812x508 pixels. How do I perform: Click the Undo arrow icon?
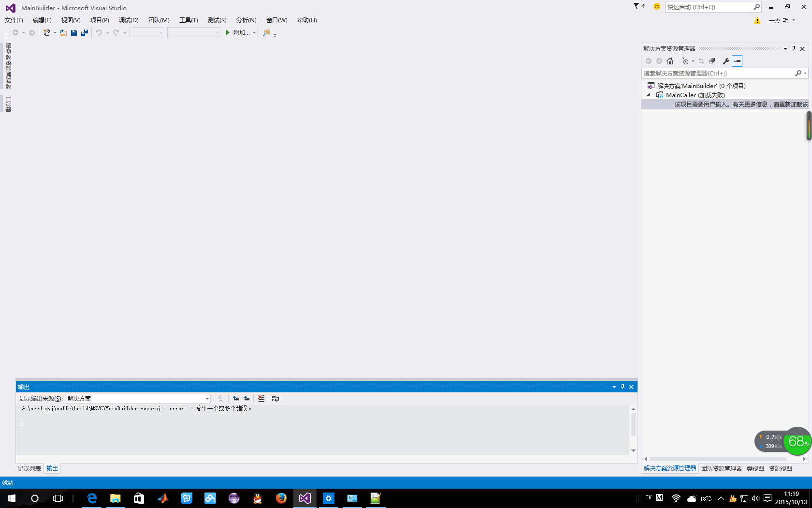[x=99, y=33]
